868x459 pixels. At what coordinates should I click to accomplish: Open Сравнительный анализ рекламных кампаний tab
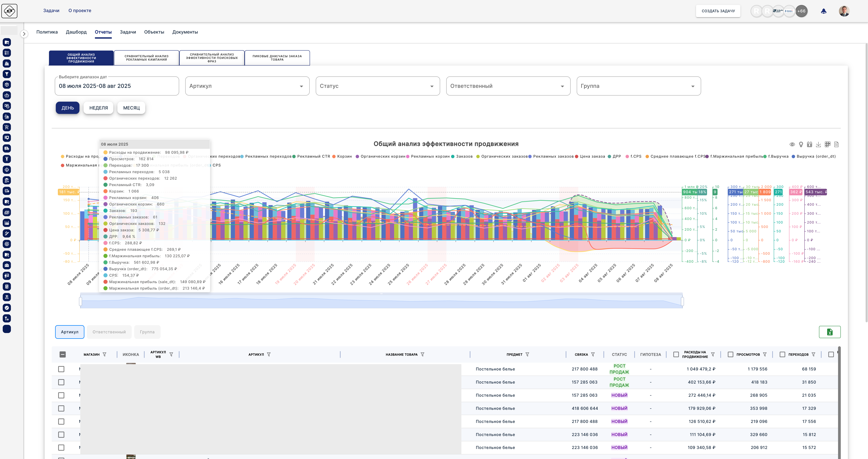point(147,58)
